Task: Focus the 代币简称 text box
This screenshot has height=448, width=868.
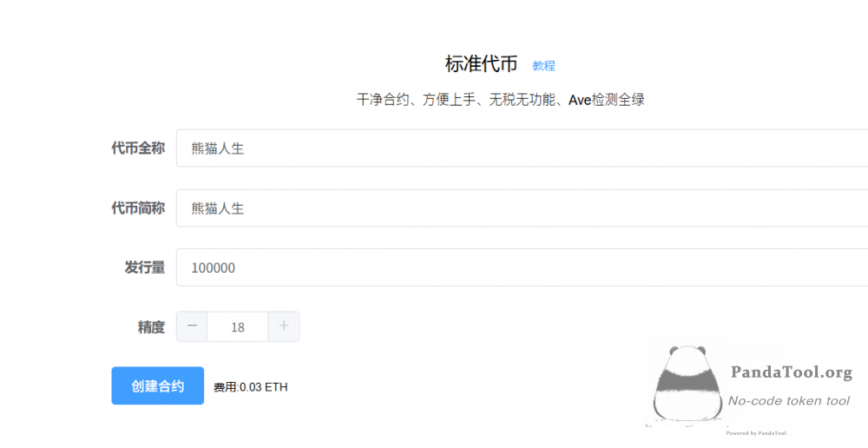Action: [521, 208]
